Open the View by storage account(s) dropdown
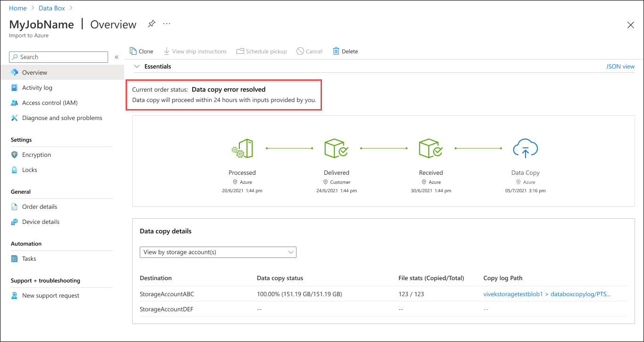644x342 pixels. point(217,252)
